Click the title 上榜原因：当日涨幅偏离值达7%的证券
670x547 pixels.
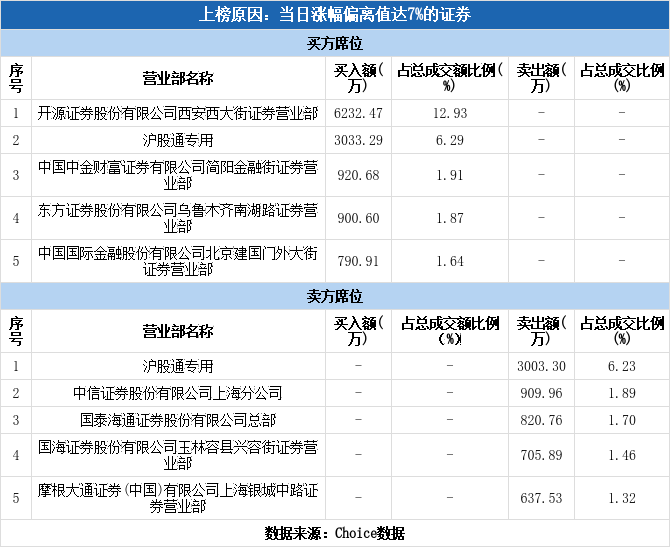tap(335, 15)
